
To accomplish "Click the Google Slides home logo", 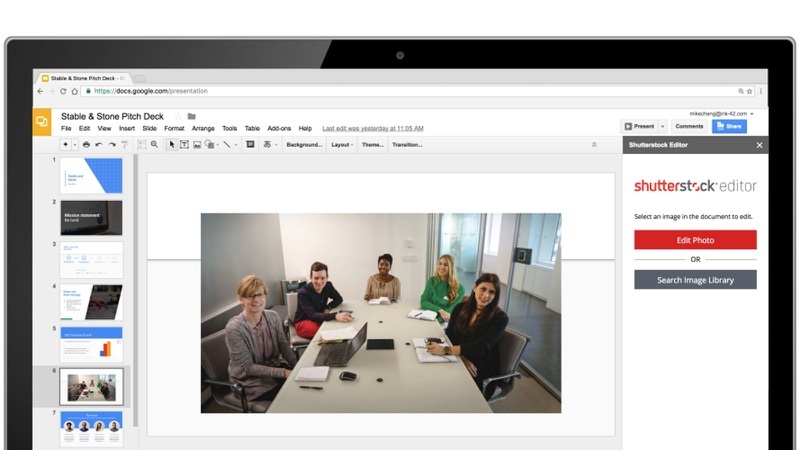I will [42, 121].
